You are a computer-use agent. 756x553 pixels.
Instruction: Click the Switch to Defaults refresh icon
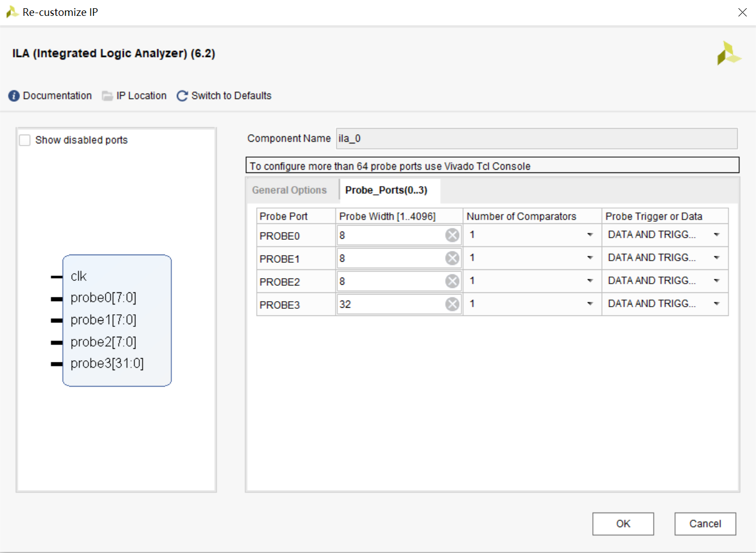pos(182,96)
